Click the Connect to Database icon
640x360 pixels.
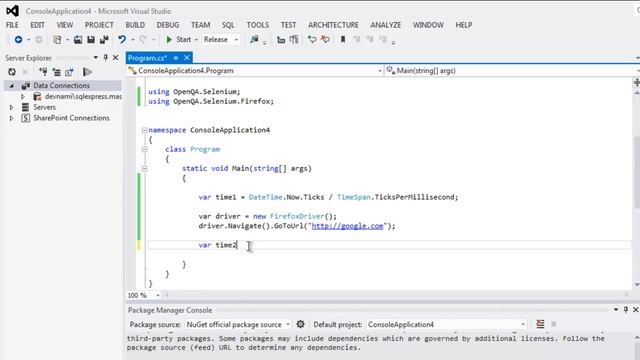point(43,72)
